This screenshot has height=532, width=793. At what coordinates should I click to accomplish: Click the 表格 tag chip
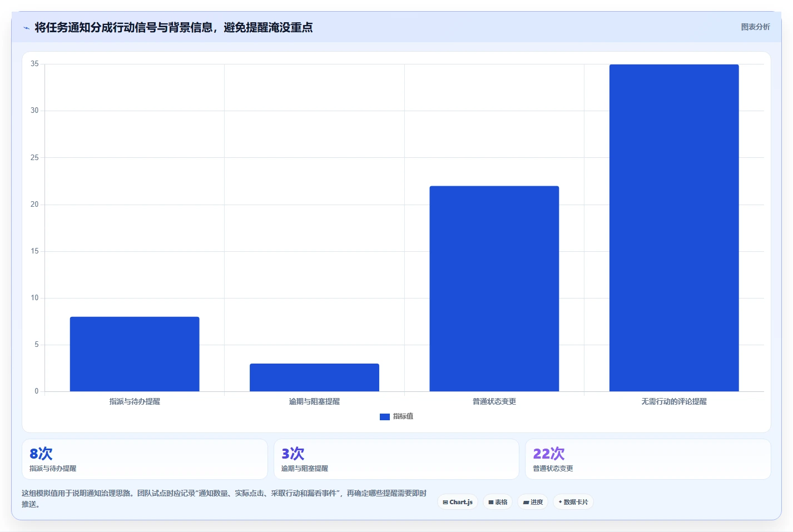coord(498,502)
